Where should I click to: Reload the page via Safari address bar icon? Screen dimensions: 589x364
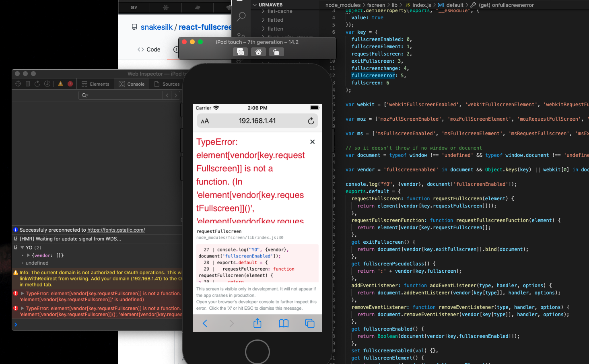pyautogui.click(x=311, y=121)
